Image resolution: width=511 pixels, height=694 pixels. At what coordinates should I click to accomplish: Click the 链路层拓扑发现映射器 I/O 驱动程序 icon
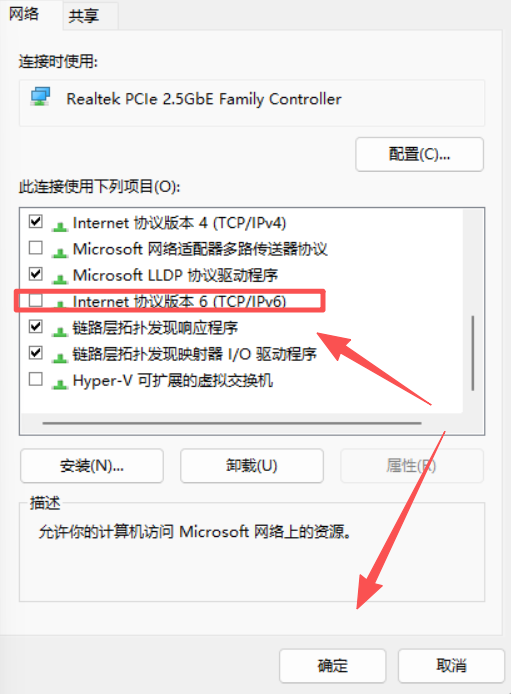click(x=60, y=358)
